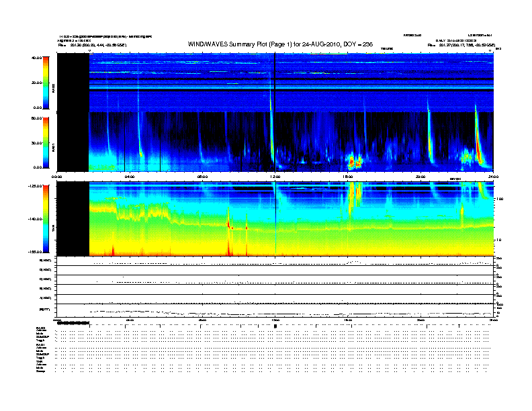This screenshot has width=532, height=411.
Task: Click the 40.00 color scale label
Action: click(x=36, y=58)
